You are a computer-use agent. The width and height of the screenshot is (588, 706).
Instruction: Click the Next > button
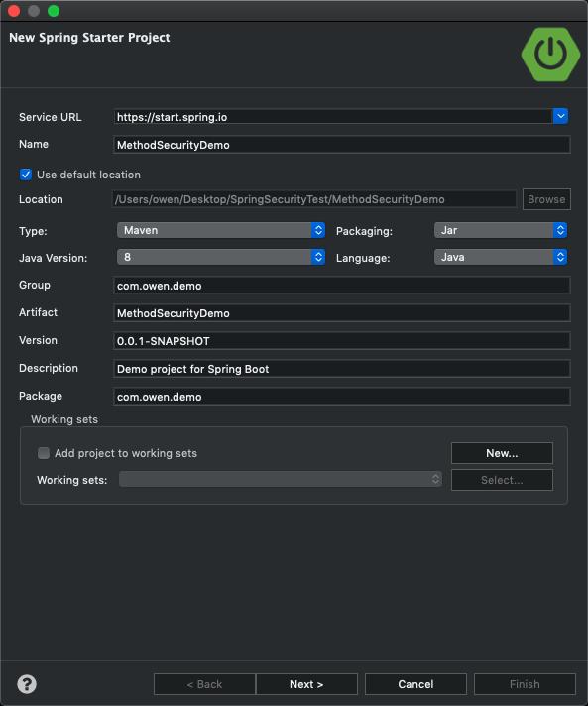click(306, 684)
